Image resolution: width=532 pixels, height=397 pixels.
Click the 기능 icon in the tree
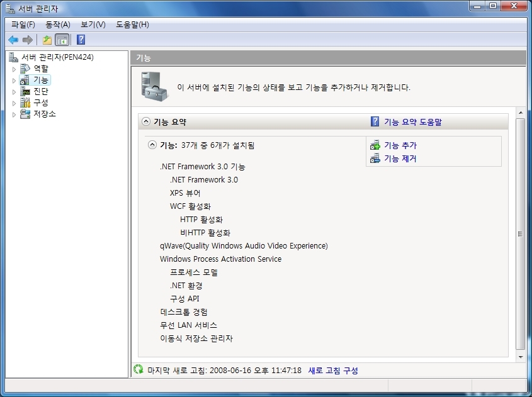click(x=25, y=80)
